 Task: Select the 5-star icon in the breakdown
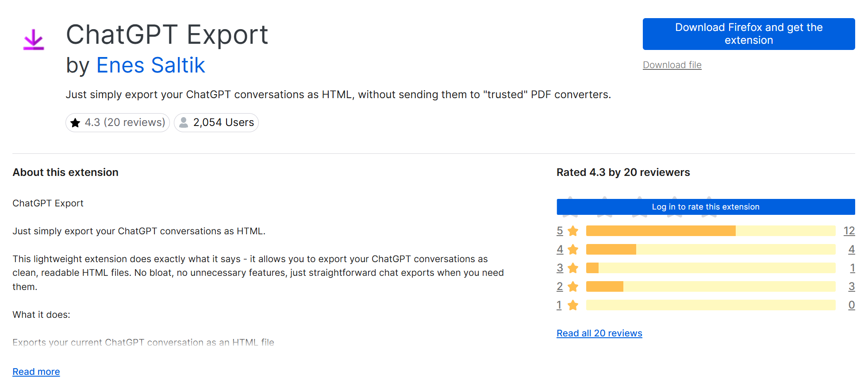click(x=573, y=230)
